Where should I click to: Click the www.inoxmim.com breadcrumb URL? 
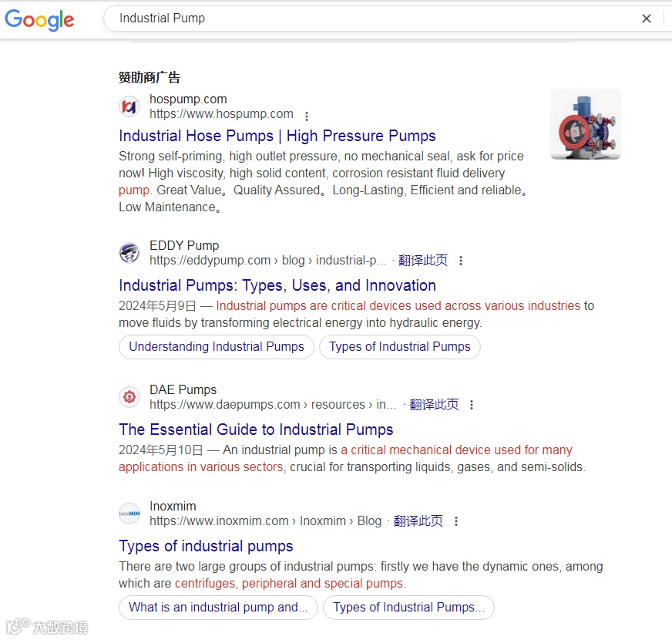coord(265,521)
